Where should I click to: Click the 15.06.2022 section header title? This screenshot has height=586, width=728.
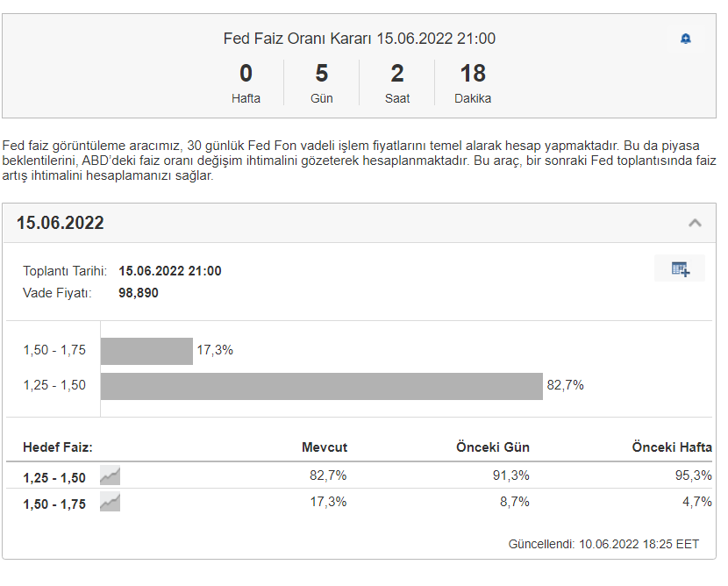pyautogui.click(x=61, y=223)
